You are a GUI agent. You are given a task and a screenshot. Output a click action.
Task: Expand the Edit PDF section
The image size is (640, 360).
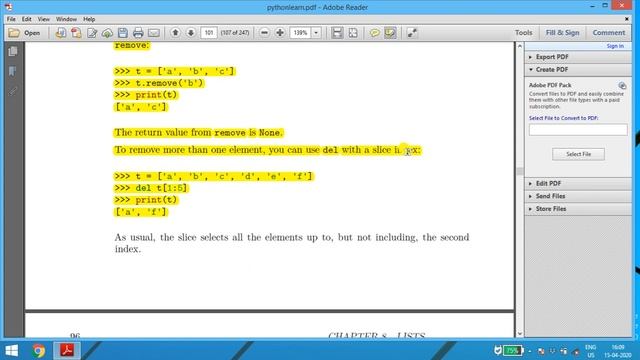coord(578,184)
